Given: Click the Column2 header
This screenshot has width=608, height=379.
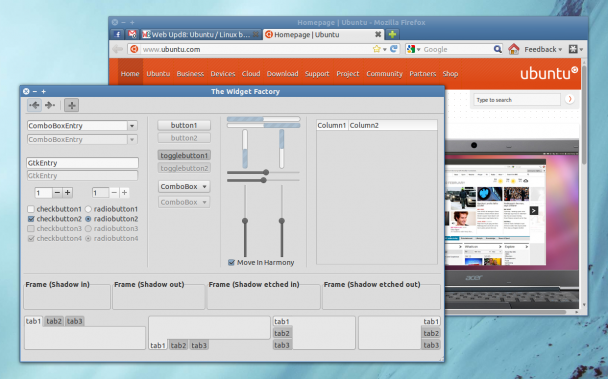Looking at the screenshot, I should pyautogui.click(x=392, y=125).
